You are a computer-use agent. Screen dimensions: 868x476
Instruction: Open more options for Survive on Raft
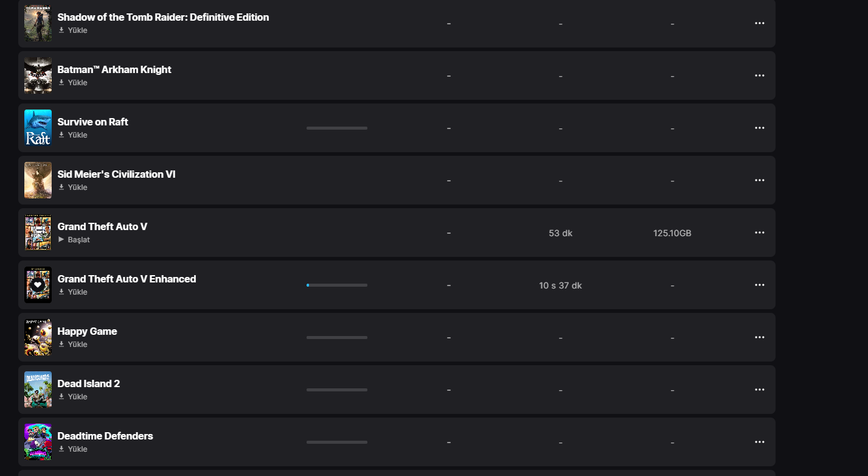pyautogui.click(x=759, y=128)
